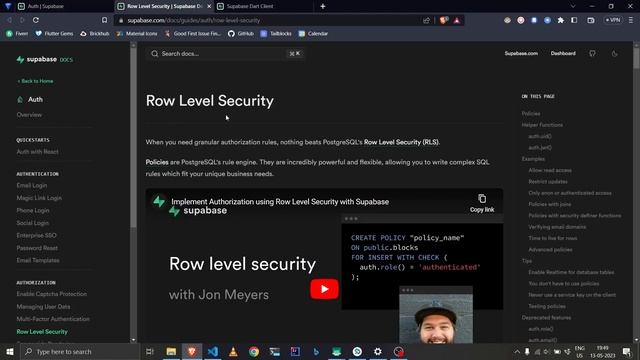Close the Row Level Security tab
This screenshot has height=360, width=640.
click(x=209, y=6)
